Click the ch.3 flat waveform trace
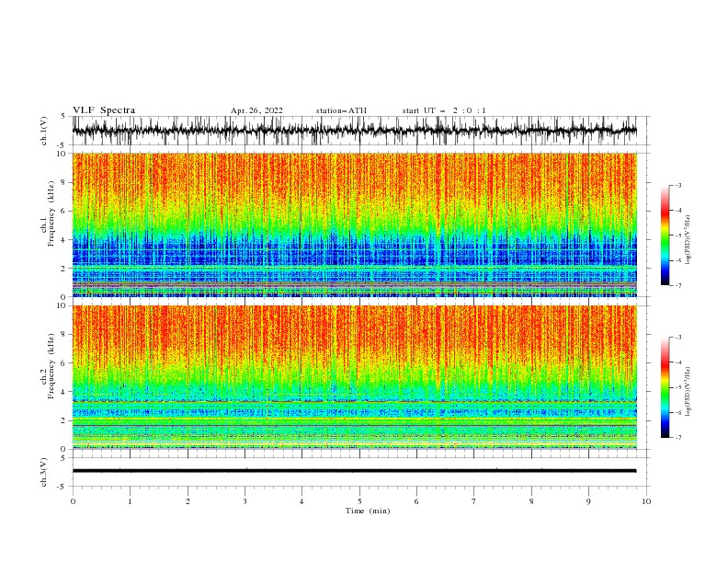 pyautogui.click(x=354, y=471)
